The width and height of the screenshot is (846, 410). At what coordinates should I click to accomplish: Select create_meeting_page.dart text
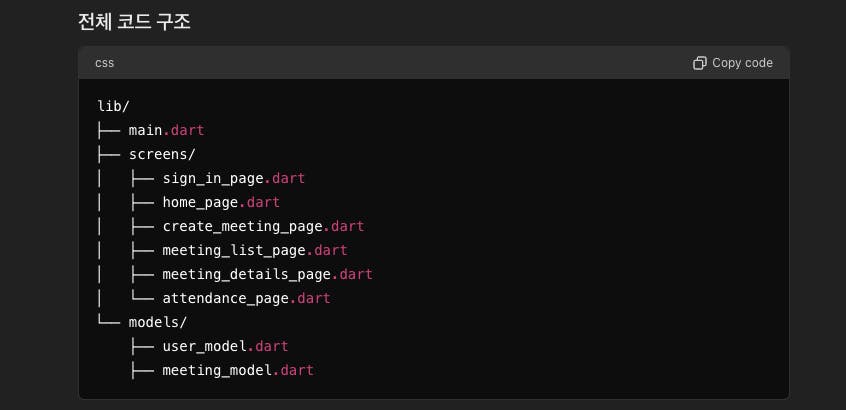[264, 226]
